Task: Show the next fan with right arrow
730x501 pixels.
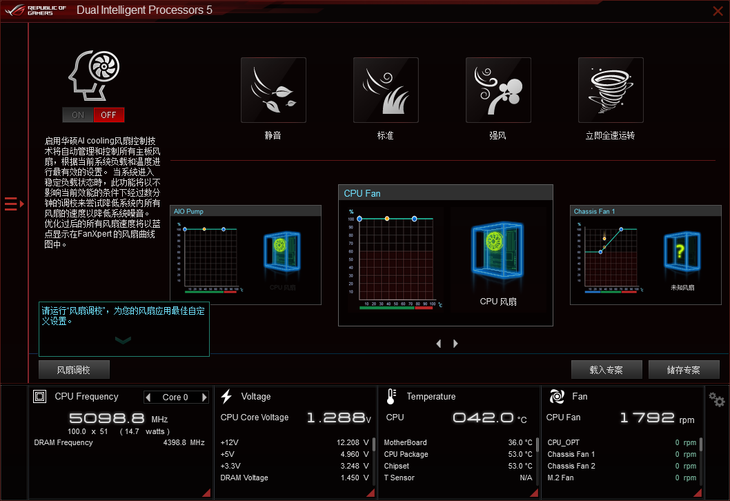Action: click(456, 343)
